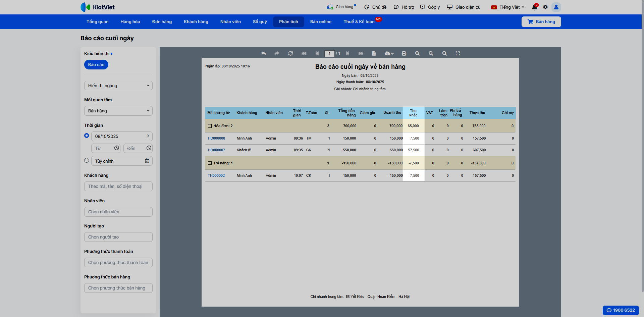
Task: Open settings via the gear icon
Action: (x=545, y=7)
